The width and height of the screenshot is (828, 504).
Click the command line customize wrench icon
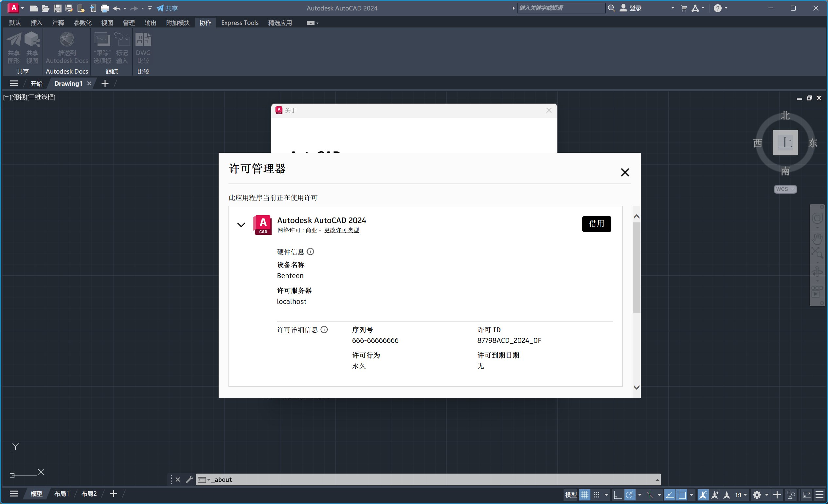point(189,479)
